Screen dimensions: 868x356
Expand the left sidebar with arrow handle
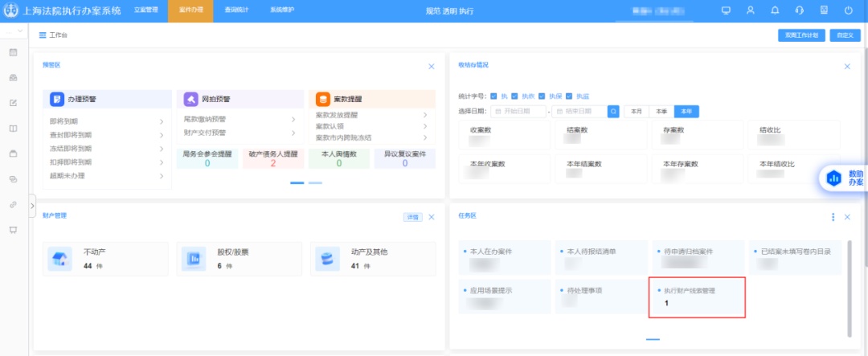tap(32, 206)
